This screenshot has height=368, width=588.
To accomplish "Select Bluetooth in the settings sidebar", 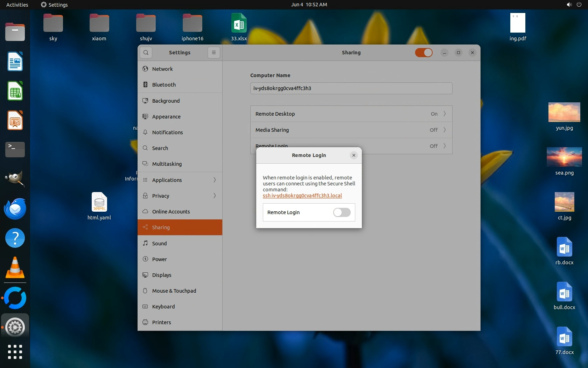I will [164, 85].
